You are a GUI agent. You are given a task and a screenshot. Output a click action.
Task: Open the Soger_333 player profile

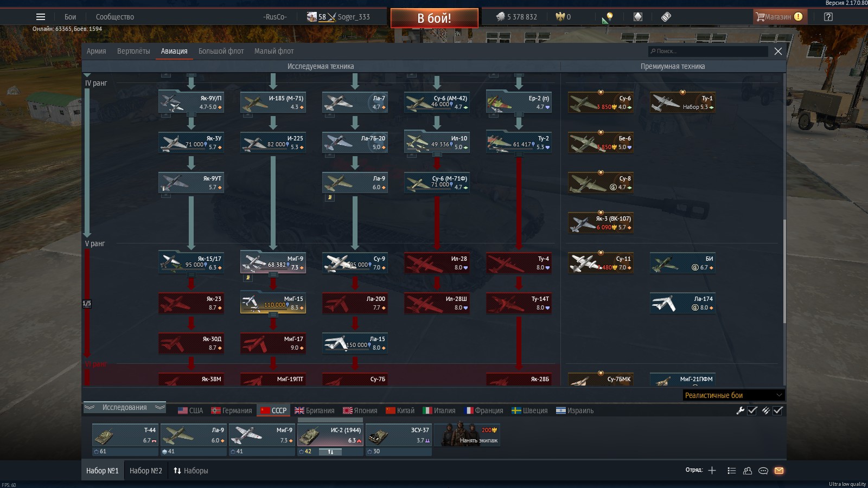tap(354, 17)
